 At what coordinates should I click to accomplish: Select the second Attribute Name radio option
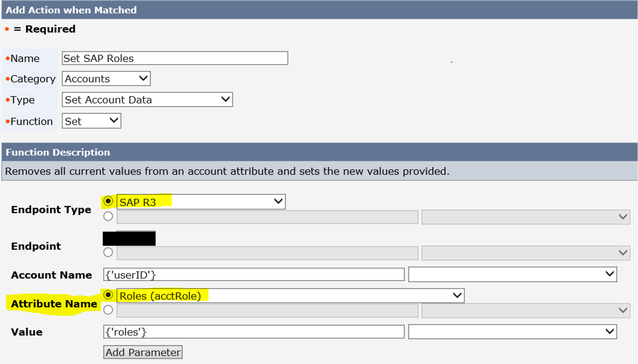(108, 310)
